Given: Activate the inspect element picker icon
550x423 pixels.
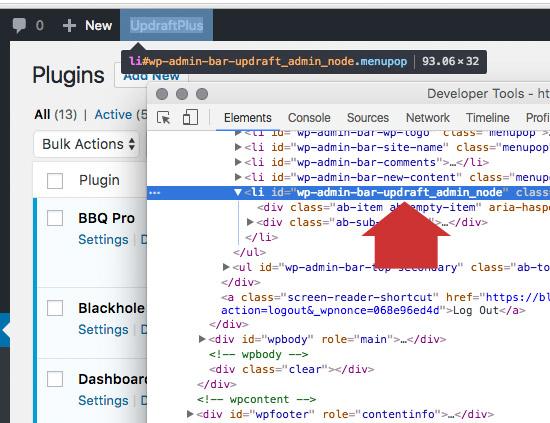Looking at the screenshot, I should (163, 118).
